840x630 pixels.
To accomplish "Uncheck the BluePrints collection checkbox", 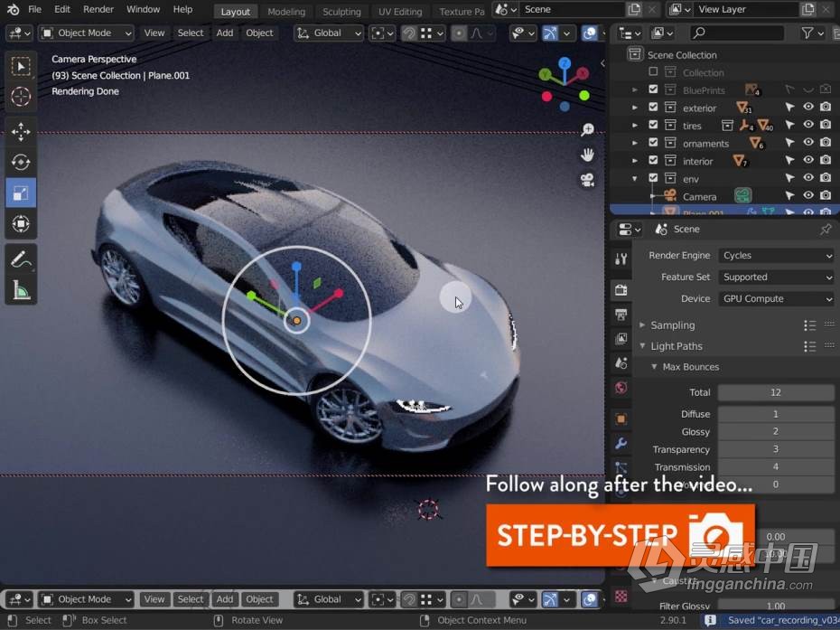I will pyautogui.click(x=653, y=89).
